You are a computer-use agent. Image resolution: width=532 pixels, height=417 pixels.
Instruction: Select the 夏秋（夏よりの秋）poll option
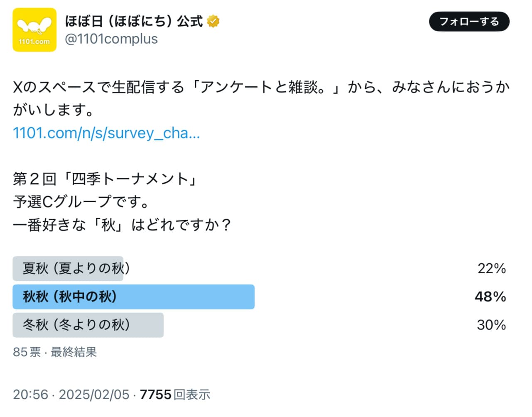(76, 268)
